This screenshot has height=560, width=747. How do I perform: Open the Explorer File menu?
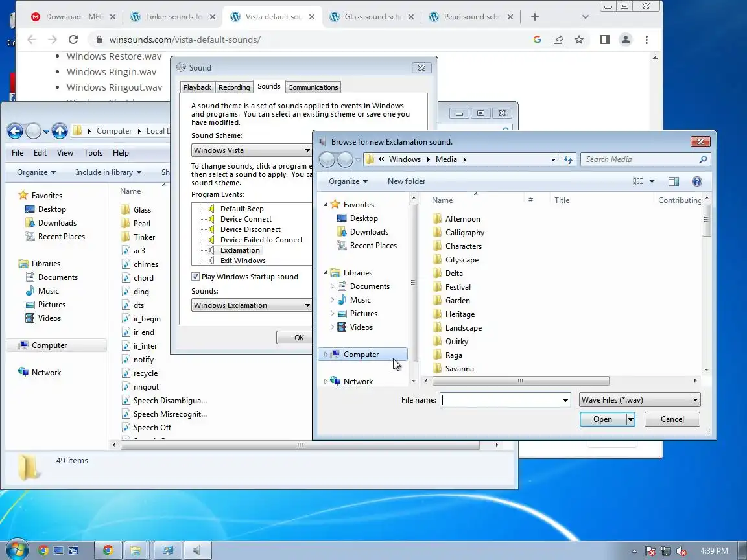click(18, 153)
